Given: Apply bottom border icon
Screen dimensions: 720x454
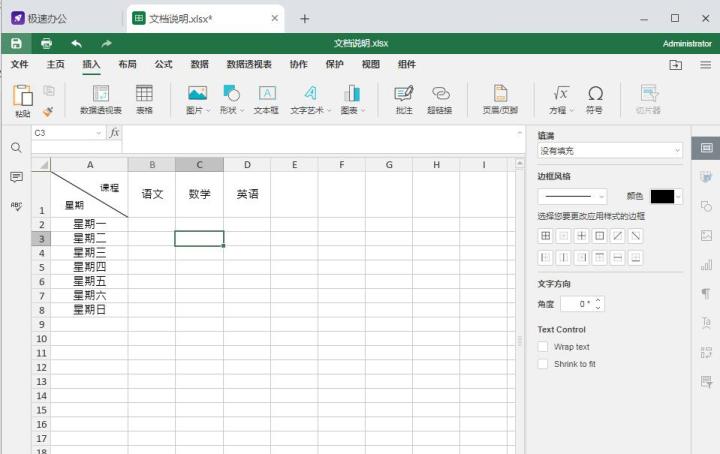Looking at the screenshot, I should tap(636, 258).
